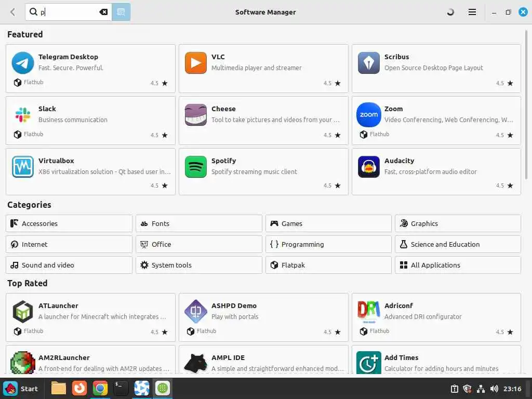Image resolution: width=532 pixels, height=399 pixels.
Task: Click 'Multimedia player and streamer' description
Action: point(257,68)
